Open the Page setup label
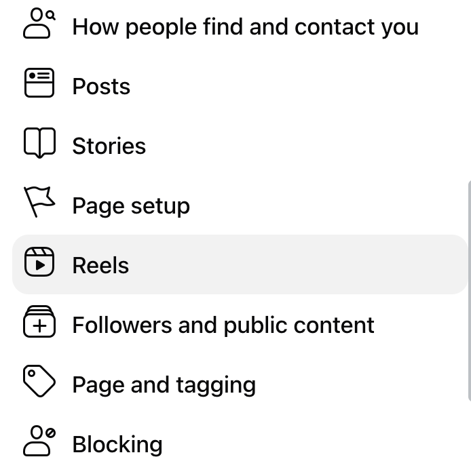This screenshot has width=471, height=476. pos(131,206)
